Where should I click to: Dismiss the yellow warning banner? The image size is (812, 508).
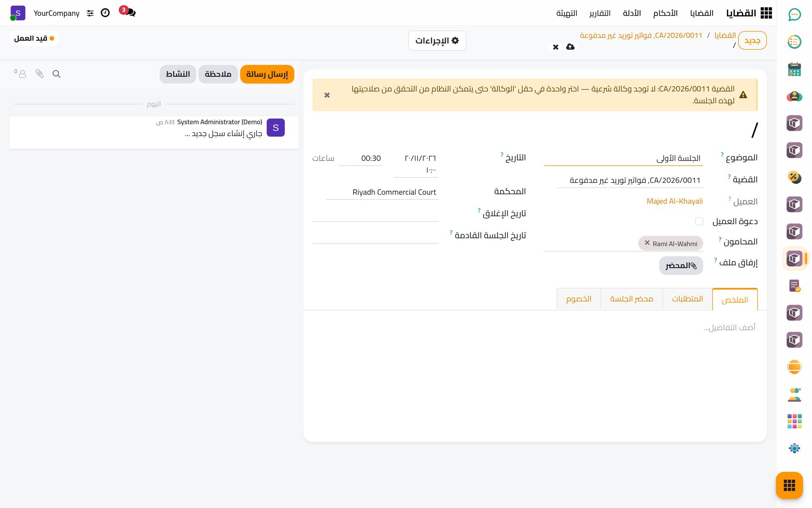pos(327,95)
